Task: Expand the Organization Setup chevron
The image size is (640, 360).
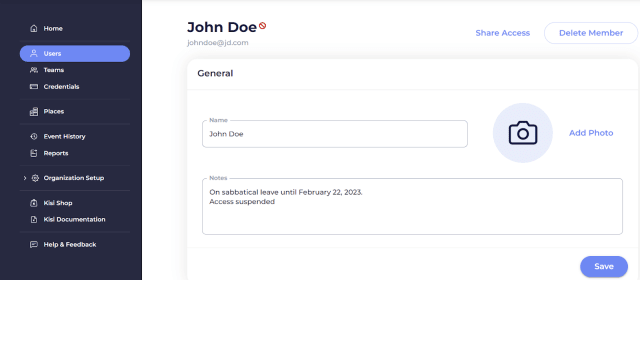Action: pos(25,178)
